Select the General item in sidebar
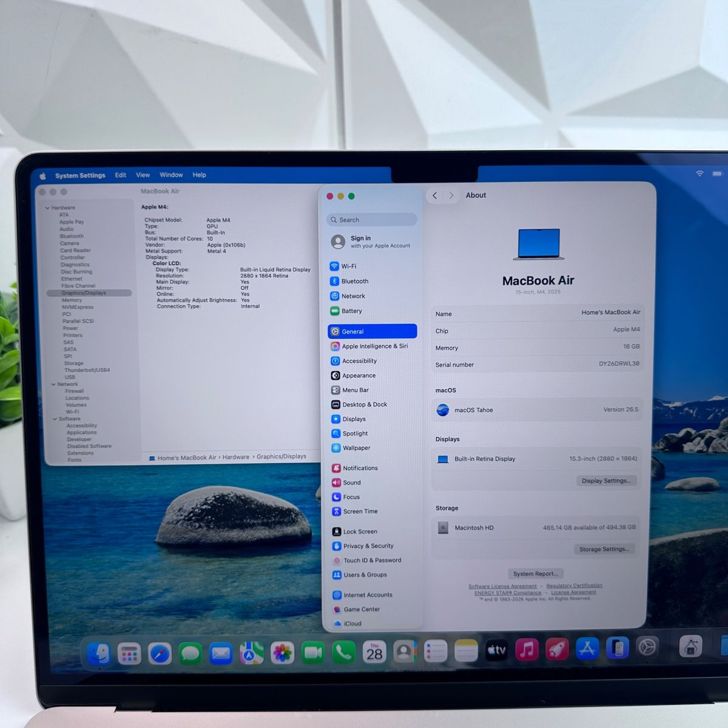The image size is (728, 728). pyautogui.click(x=372, y=331)
